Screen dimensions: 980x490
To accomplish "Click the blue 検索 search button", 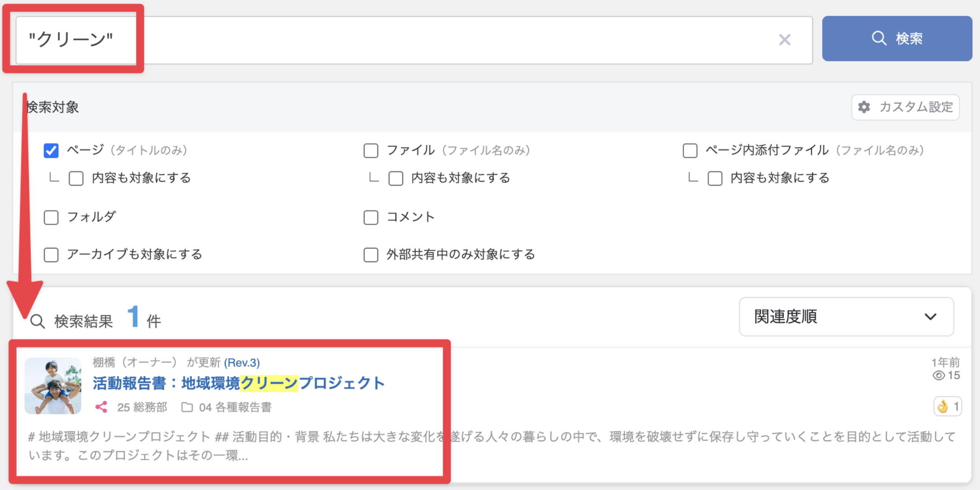I will (x=897, y=38).
